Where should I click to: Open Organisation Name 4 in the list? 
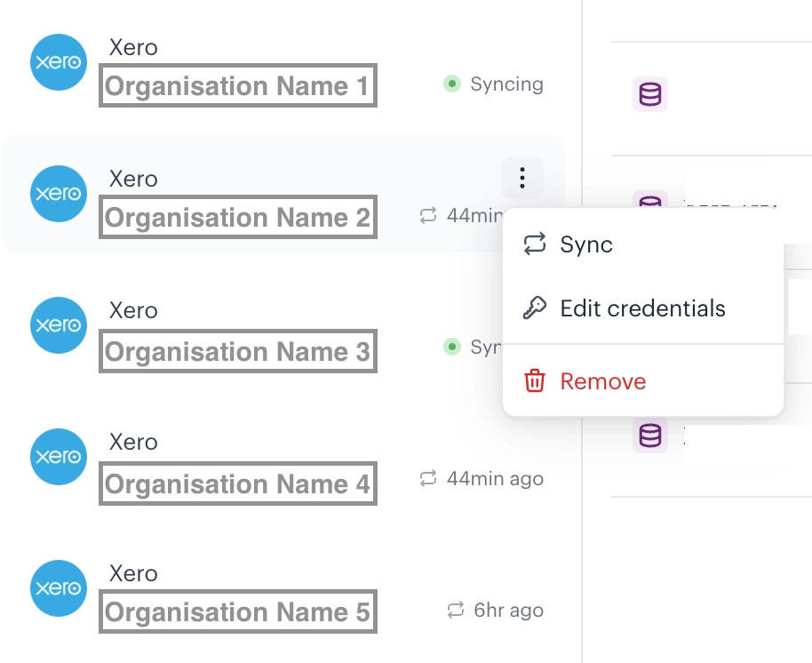pyautogui.click(x=237, y=483)
